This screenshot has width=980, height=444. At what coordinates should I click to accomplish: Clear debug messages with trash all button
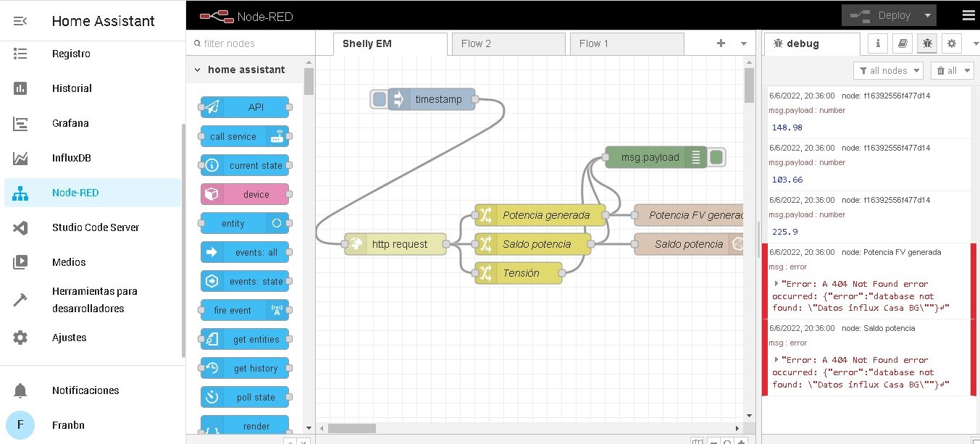(947, 70)
